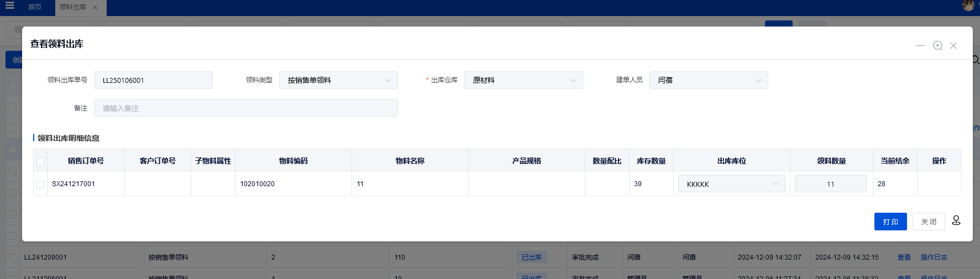Click the person icon beside the 关闭 button

coord(956,220)
